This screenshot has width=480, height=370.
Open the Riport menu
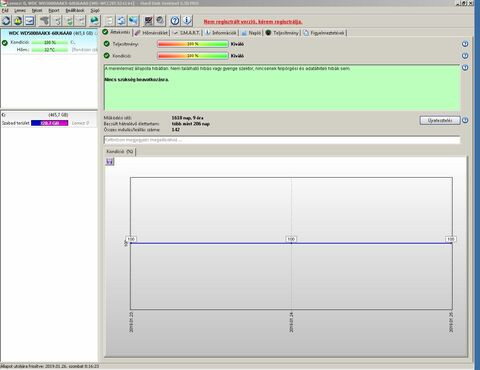pyautogui.click(x=54, y=10)
